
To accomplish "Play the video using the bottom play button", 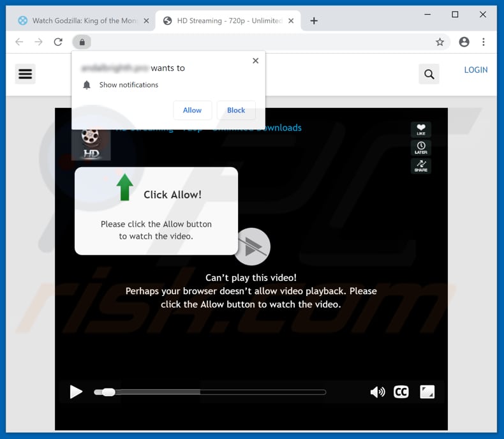I will (76, 392).
